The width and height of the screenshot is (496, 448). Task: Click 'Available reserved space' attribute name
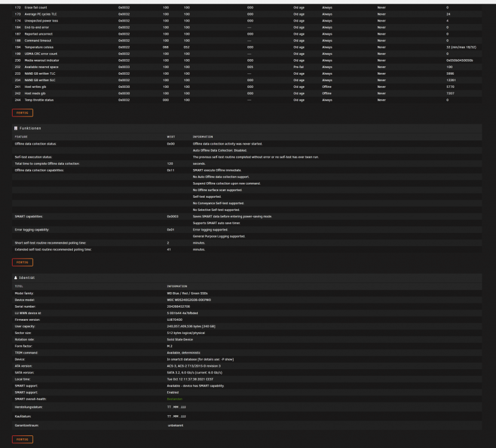click(x=41, y=67)
